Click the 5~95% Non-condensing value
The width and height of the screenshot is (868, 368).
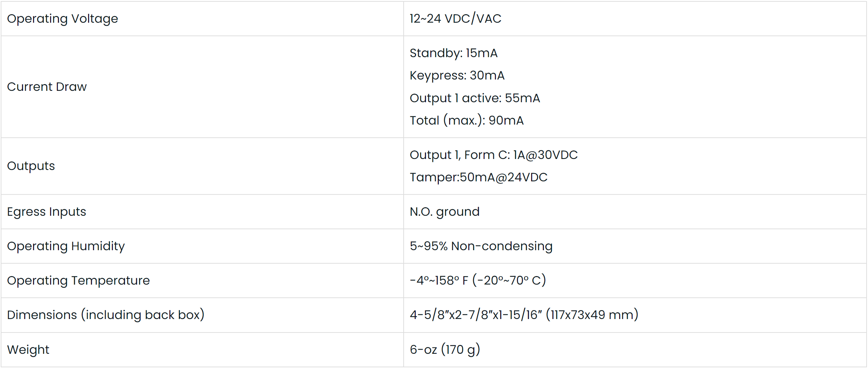click(x=481, y=246)
